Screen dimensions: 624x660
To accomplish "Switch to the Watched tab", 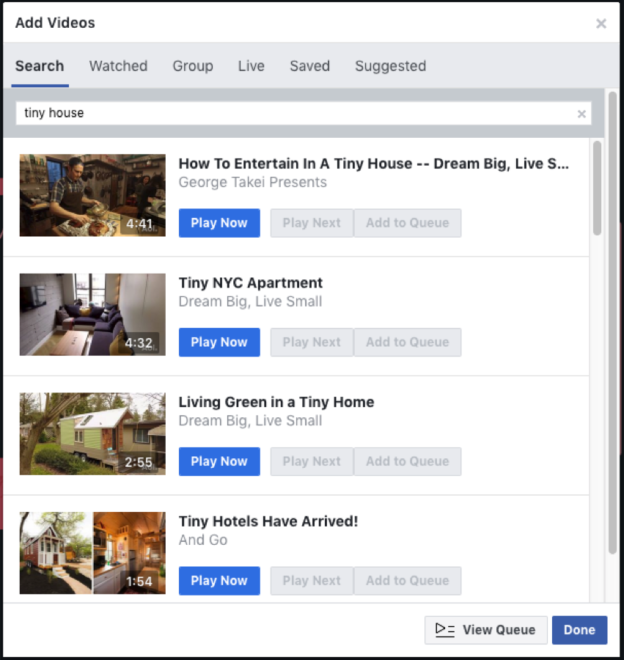I will (x=118, y=66).
